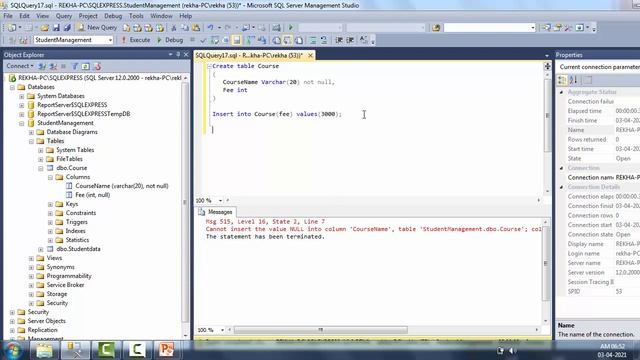Viewport: 640px width, 360px height.
Task: Toggle Object Explorer auto-hide pin
Action: click(x=178, y=54)
